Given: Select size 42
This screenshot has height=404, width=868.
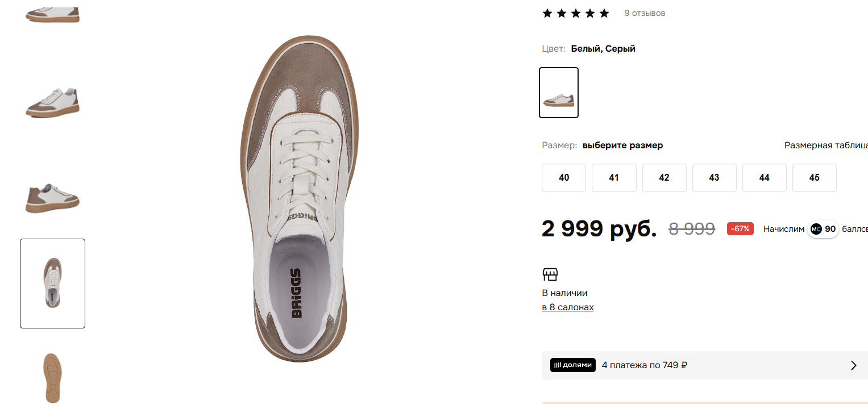Looking at the screenshot, I should coord(664,178).
